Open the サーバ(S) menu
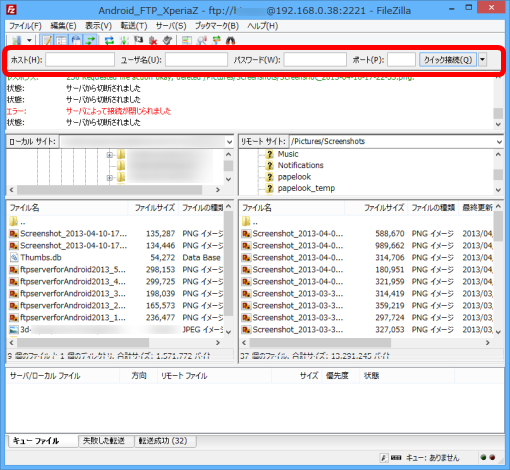510x470 pixels. click(x=171, y=26)
